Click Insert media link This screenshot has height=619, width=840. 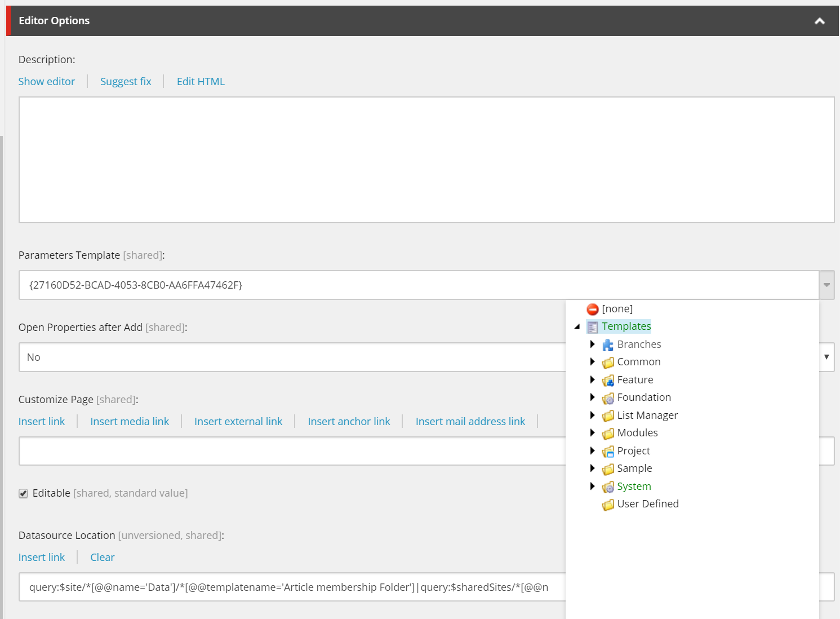130,422
